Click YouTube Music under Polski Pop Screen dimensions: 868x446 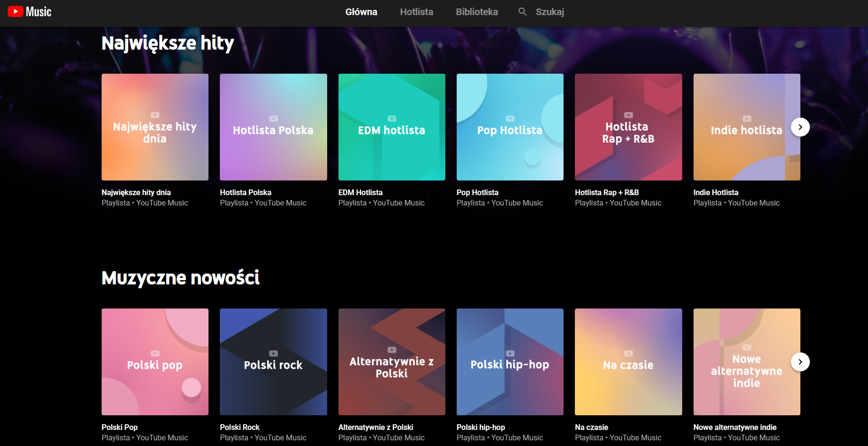pyautogui.click(x=162, y=437)
